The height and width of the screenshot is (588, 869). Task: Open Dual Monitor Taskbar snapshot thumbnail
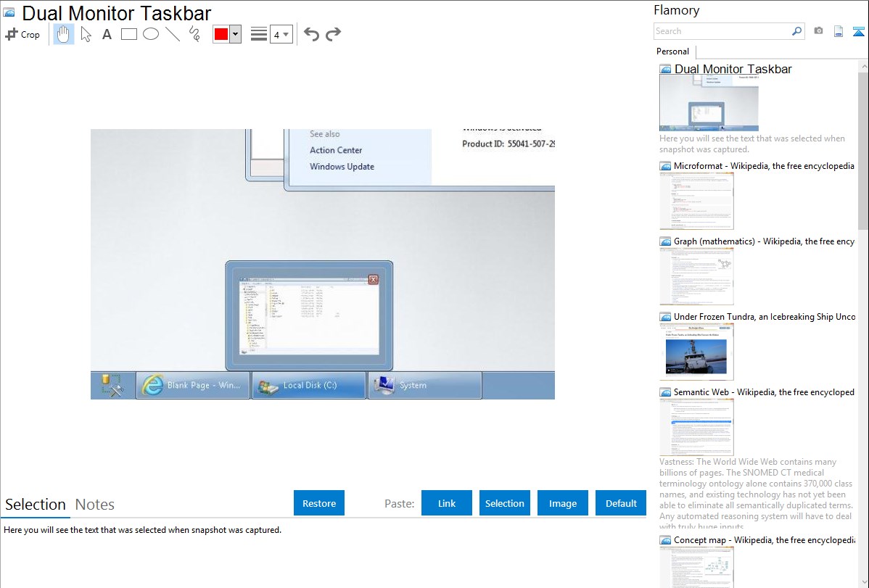pos(709,103)
